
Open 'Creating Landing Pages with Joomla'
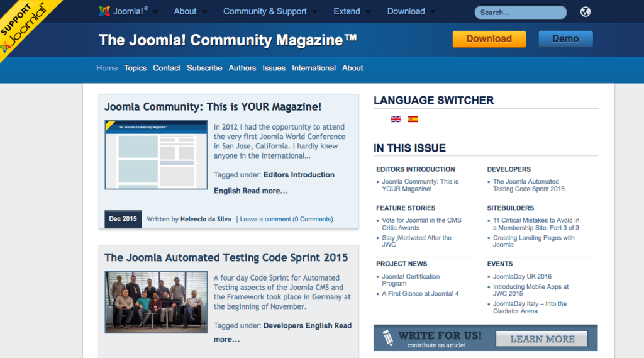click(533, 241)
